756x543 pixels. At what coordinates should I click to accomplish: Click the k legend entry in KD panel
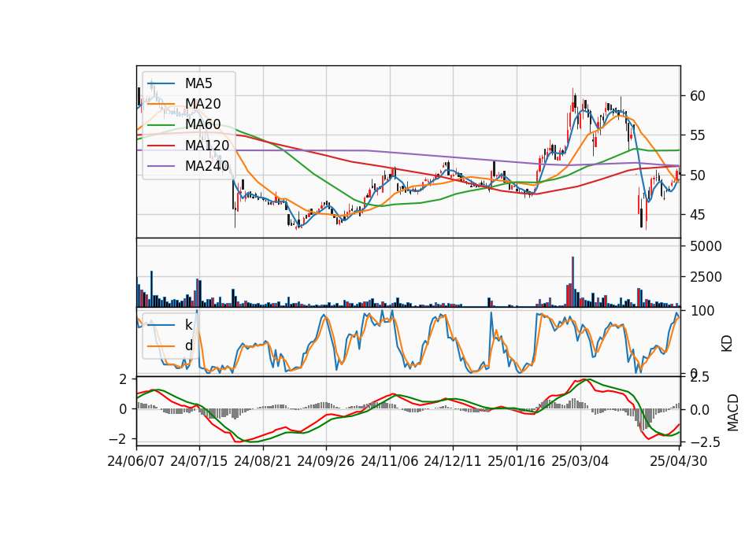point(188,325)
